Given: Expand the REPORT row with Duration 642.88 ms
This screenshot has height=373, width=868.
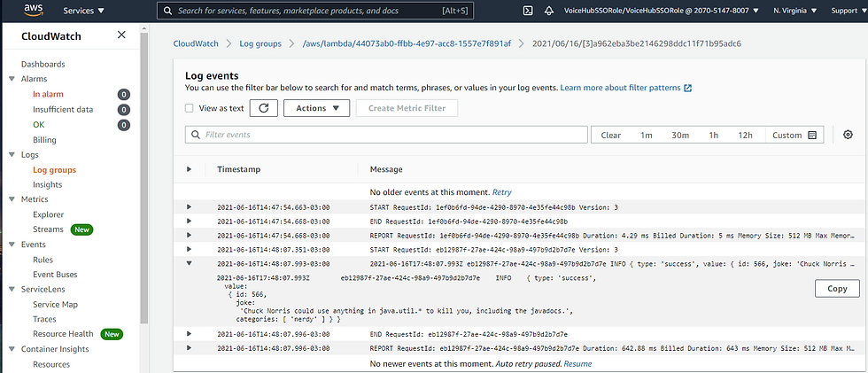Looking at the screenshot, I should coord(189,348).
